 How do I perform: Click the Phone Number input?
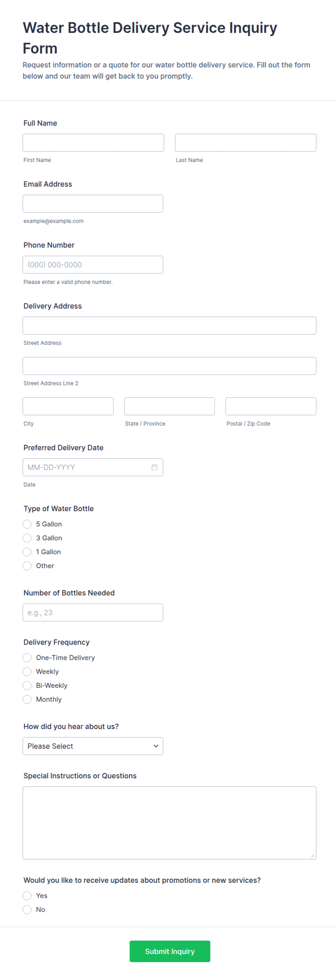tap(93, 264)
